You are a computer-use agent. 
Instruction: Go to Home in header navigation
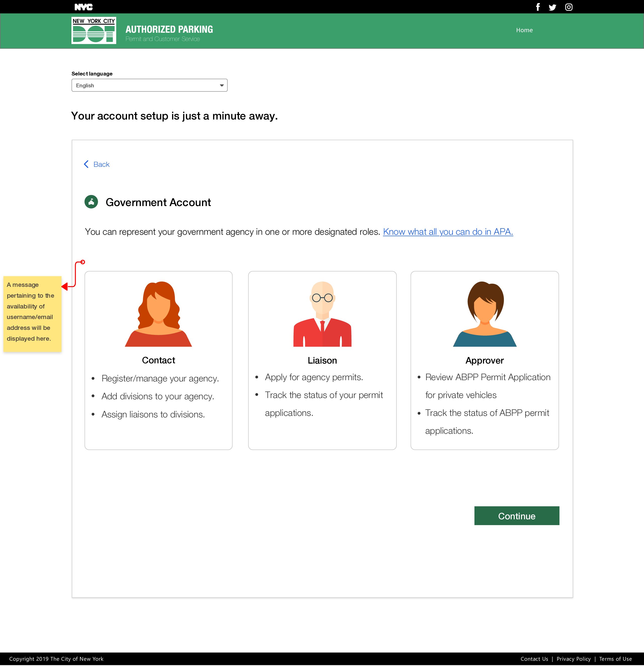point(524,30)
